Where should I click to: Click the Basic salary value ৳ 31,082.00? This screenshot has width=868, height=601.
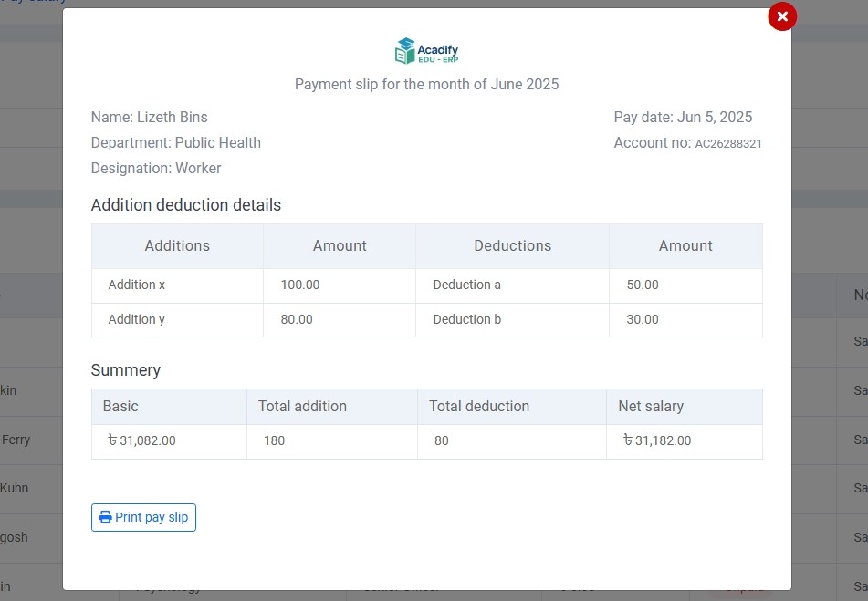click(141, 440)
